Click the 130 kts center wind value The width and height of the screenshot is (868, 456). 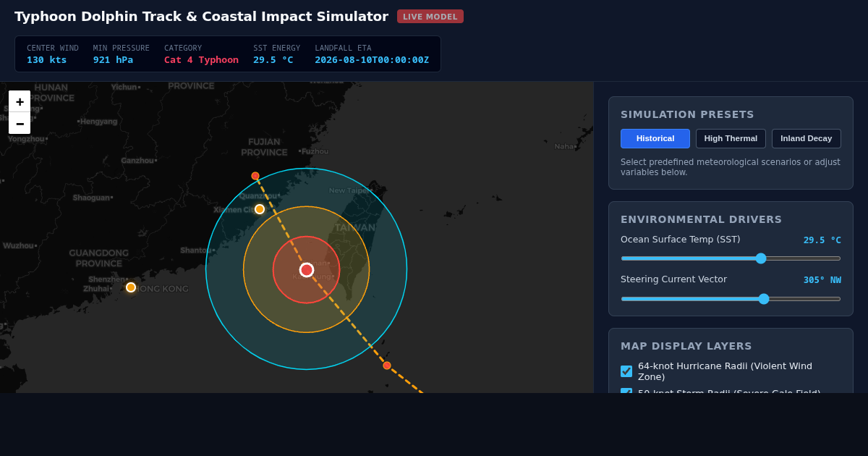tap(47, 60)
